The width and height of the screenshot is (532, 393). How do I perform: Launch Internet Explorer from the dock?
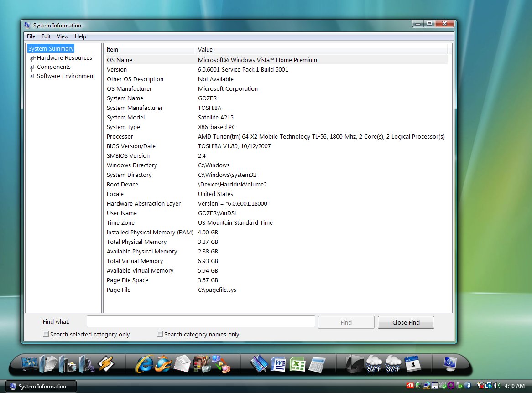point(144,364)
